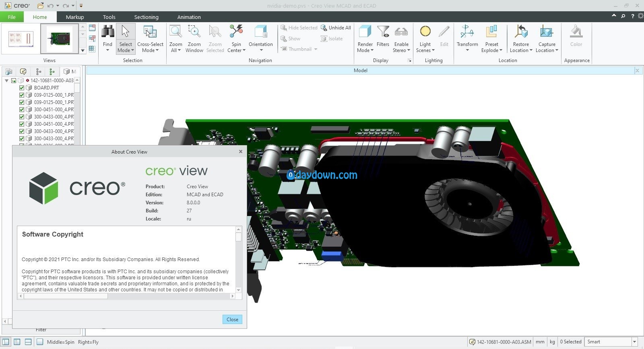644x349 pixels.
Task: Activate the Select Mode arrow tool
Action: click(126, 32)
